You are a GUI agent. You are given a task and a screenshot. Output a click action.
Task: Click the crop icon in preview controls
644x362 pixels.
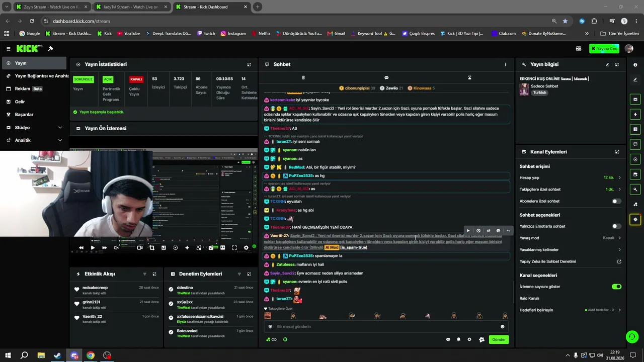point(151,248)
